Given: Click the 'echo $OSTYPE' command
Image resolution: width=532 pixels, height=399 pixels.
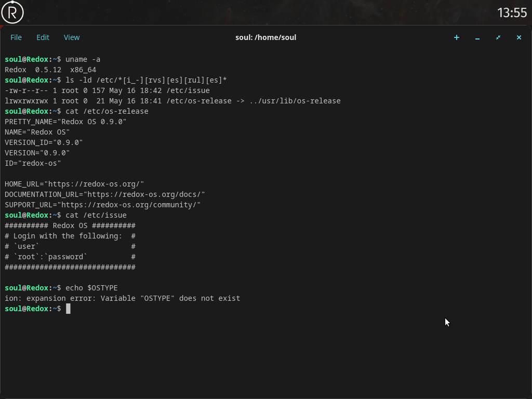Looking at the screenshot, I should (91, 288).
